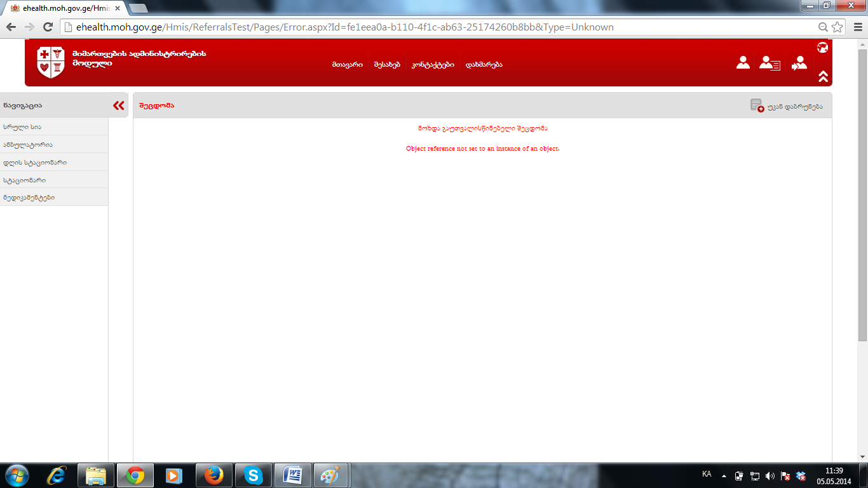
Task: Click the vertical page scrollbar
Action: click(862, 191)
